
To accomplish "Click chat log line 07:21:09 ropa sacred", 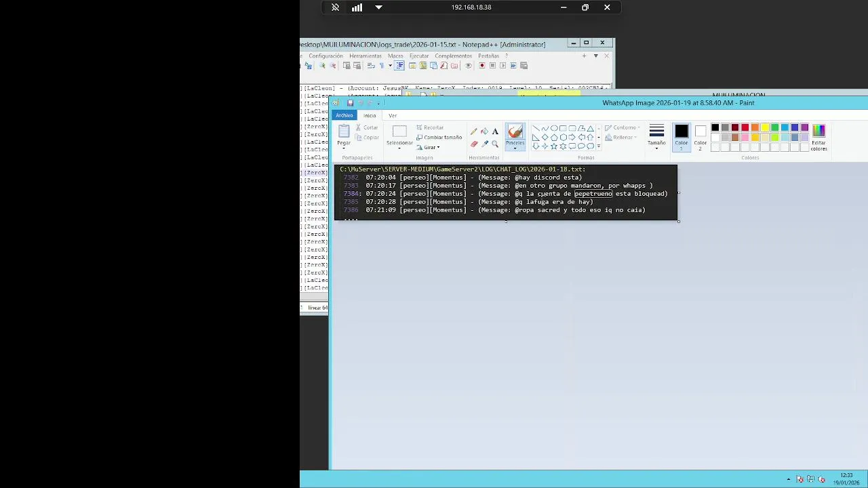I will click(494, 210).
